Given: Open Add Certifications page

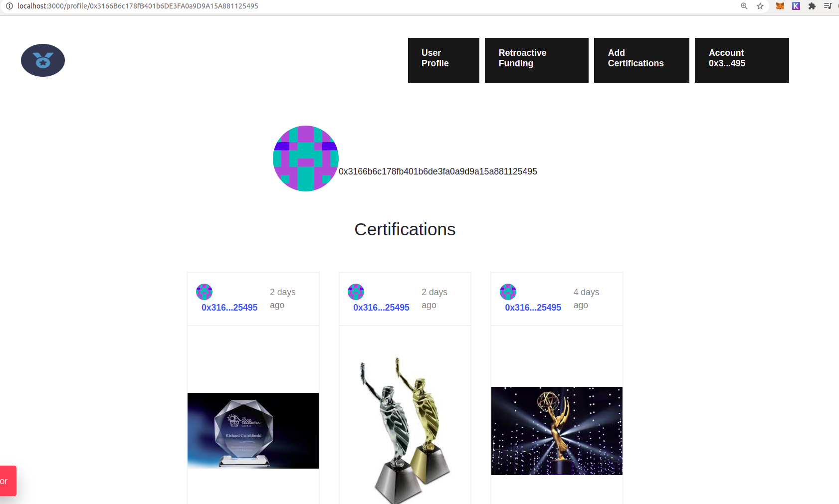Looking at the screenshot, I should click(x=641, y=60).
